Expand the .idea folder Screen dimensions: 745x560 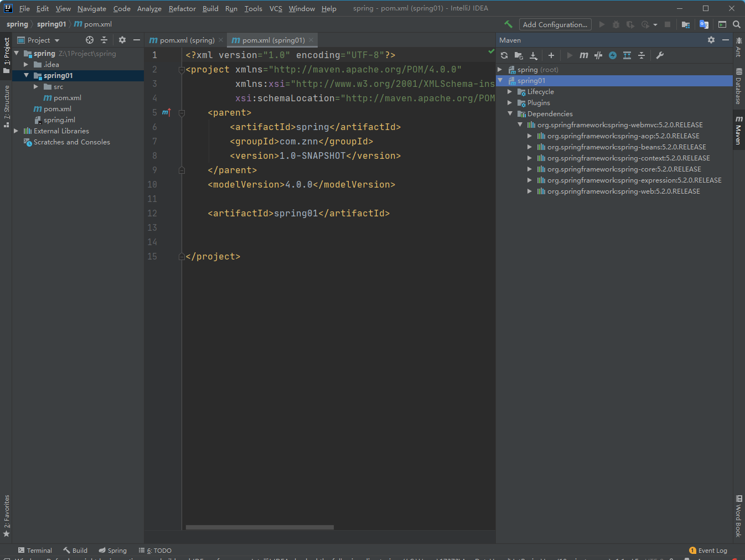(x=26, y=65)
